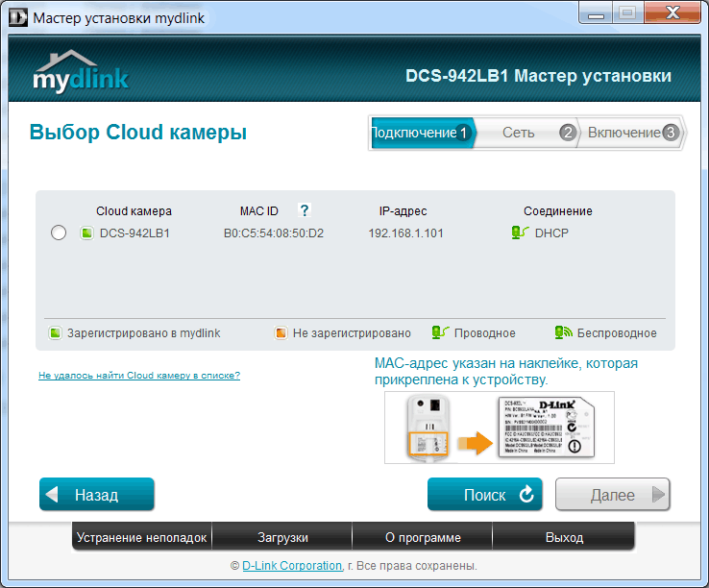Minimize the mydlink wizard window
The width and height of the screenshot is (709, 588).
point(596,12)
